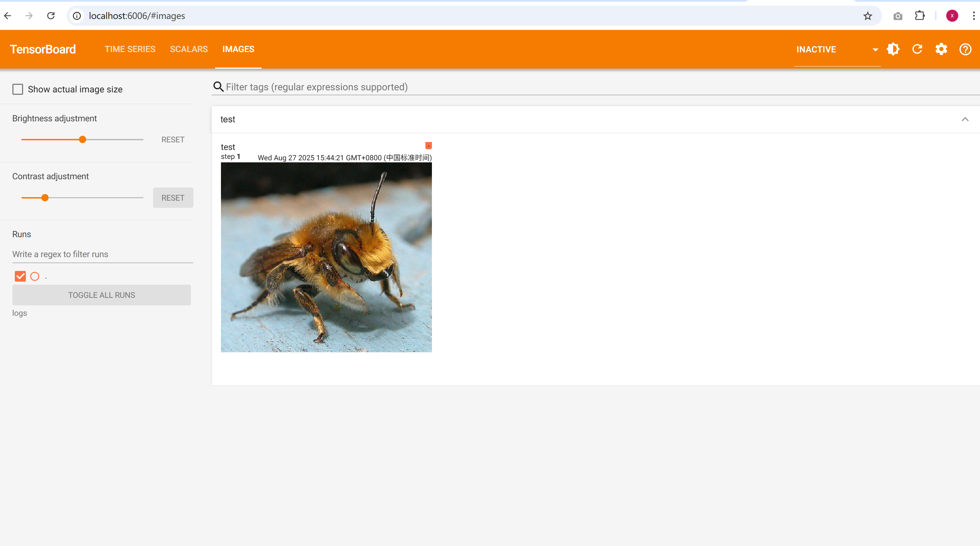
Task: Click the brightness adjustment slider handle
Action: 82,140
